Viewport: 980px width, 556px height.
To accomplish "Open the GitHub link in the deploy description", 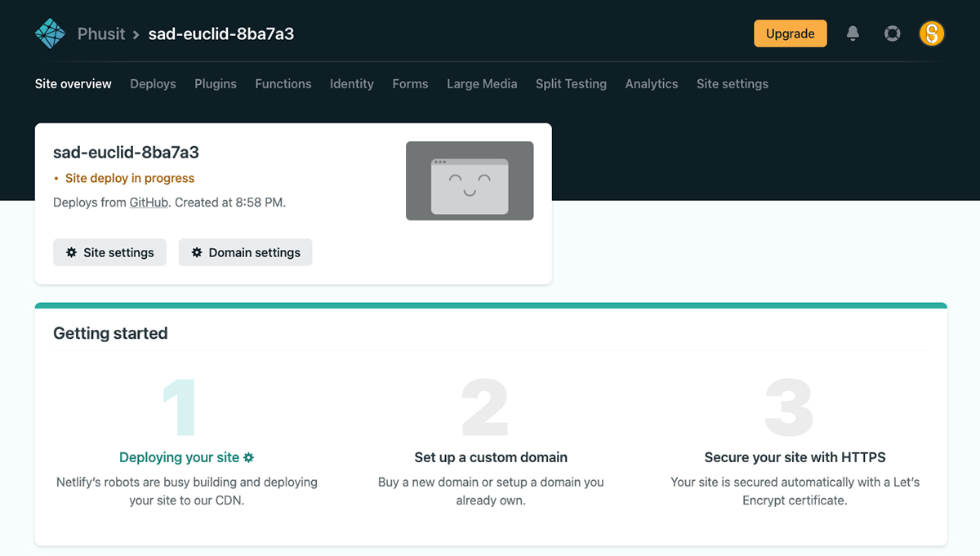I will tap(148, 202).
